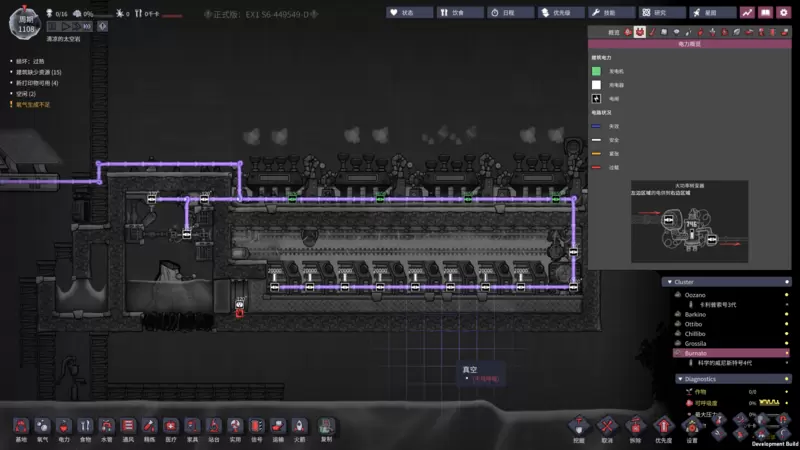
Task: Select the 拆除 (Deconstruct) tool
Action: pos(635,429)
